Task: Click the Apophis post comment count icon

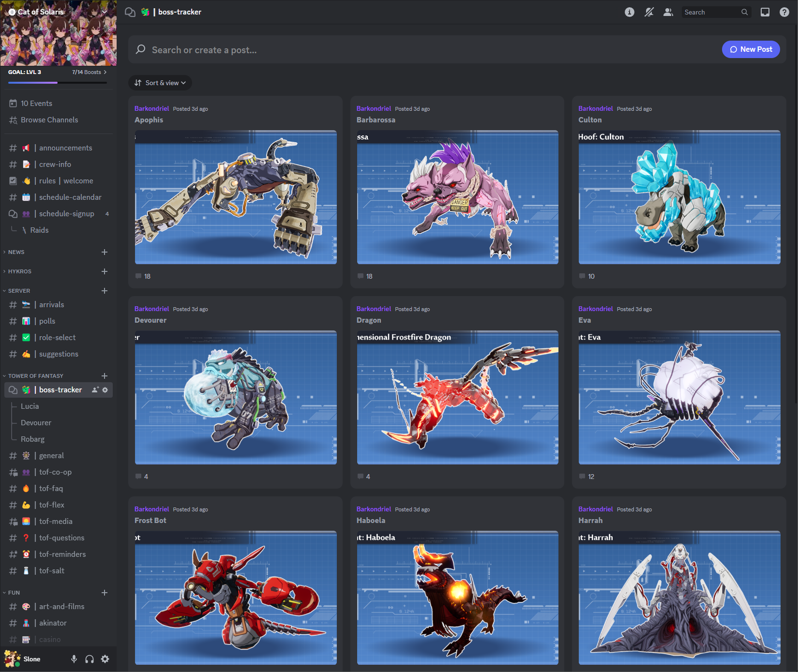Action: pyautogui.click(x=139, y=276)
